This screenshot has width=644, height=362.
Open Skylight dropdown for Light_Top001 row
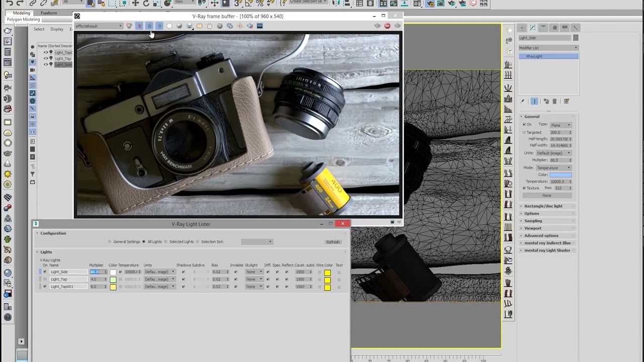pos(254,287)
